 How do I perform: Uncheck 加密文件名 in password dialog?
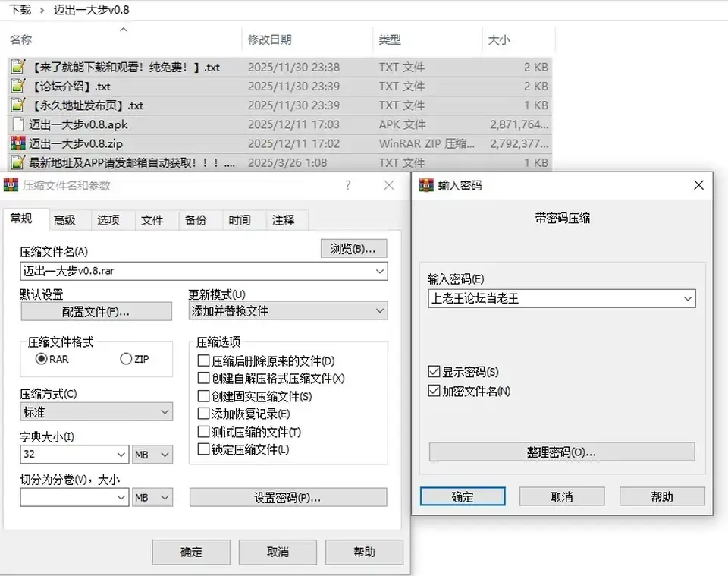434,391
